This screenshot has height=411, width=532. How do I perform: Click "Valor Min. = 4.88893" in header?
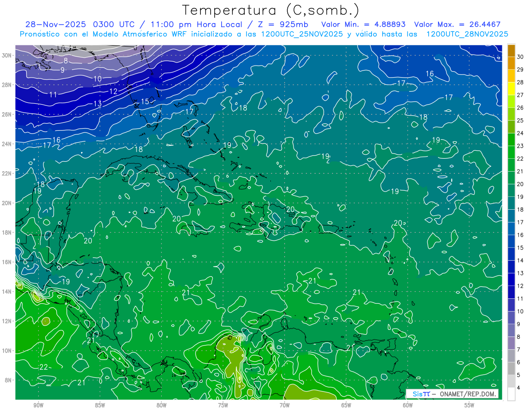(364, 24)
